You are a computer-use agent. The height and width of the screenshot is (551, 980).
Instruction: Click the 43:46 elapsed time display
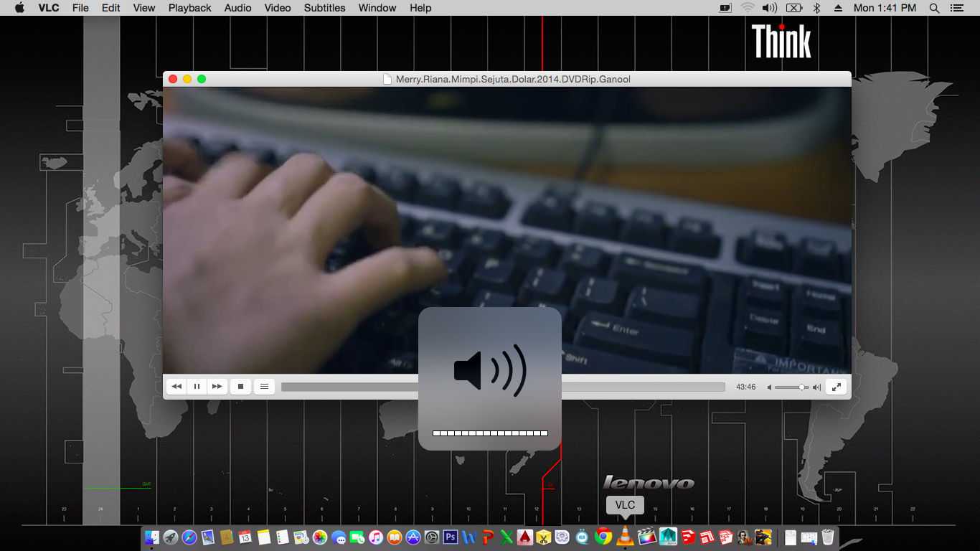pyautogui.click(x=745, y=387)
